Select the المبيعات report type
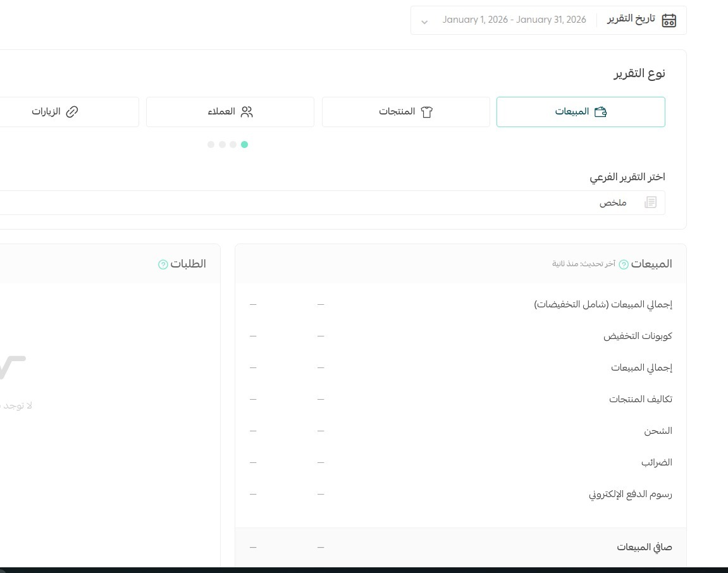 pos(581,111)
